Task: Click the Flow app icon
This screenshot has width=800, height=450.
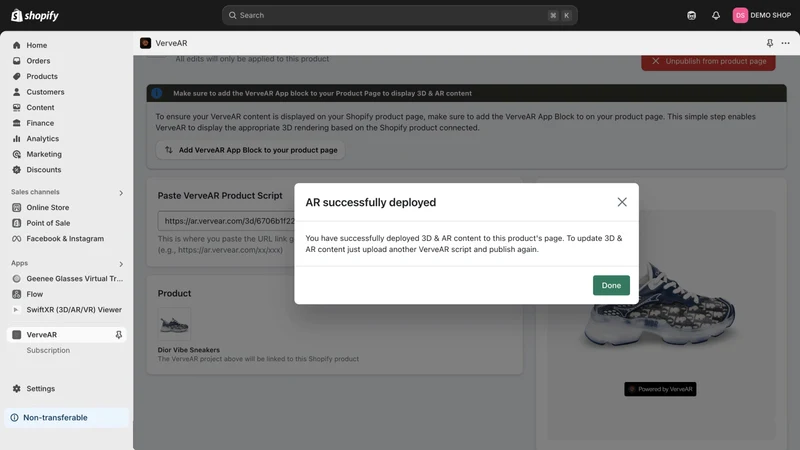Action: point(17,294)
